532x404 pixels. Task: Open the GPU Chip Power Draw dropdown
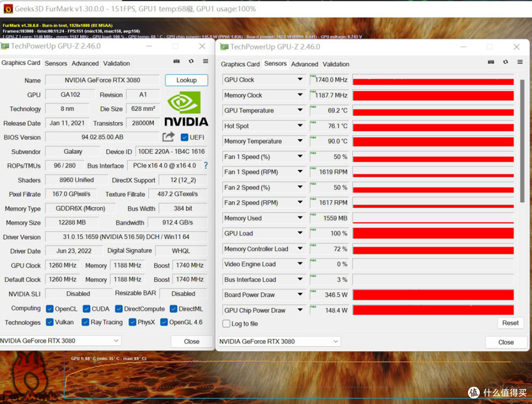click(300, 310)
